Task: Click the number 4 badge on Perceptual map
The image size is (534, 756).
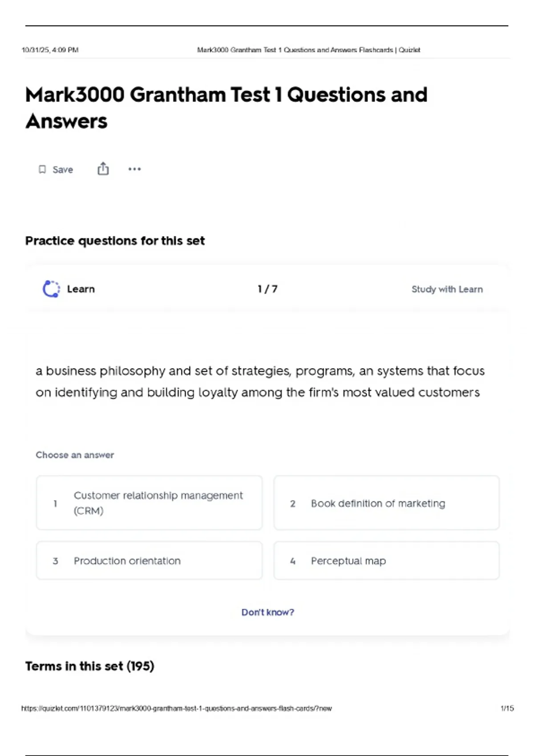Action: click(293, 561)
